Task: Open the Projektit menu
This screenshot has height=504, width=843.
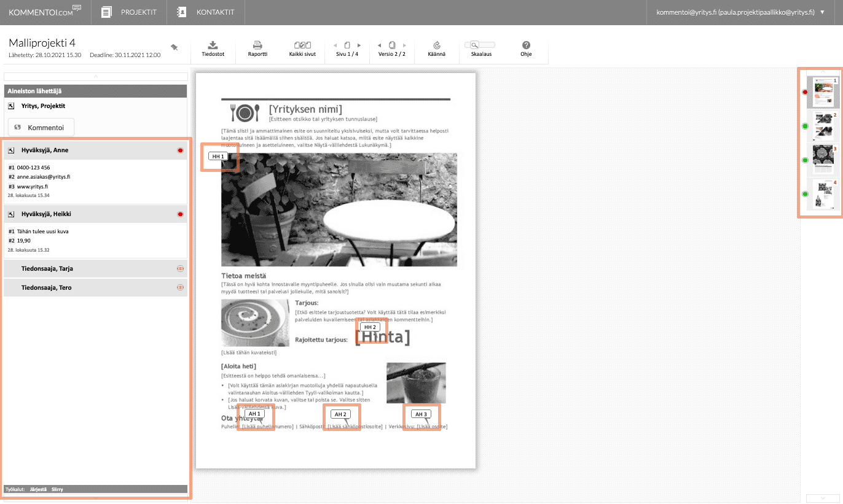Action: (129, 12)
